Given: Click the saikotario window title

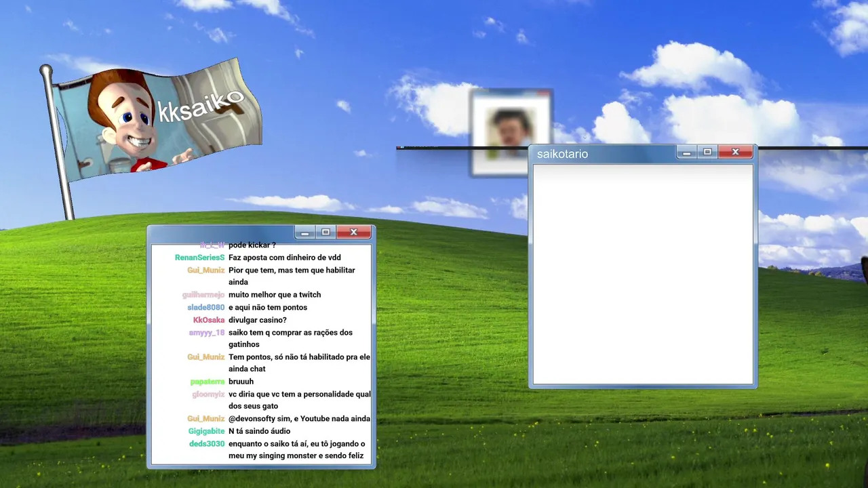Looking at the screenshot, I should point(562,154).
